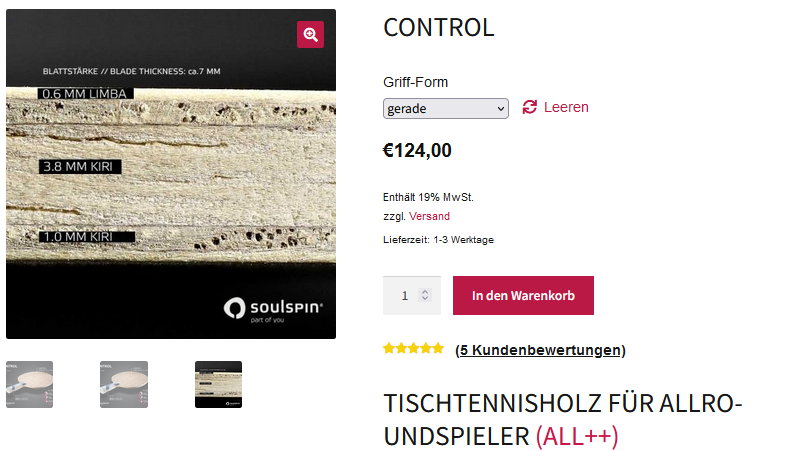Open the Griff-Form dropdown set to gerade
Screen dimensions: 789x451
click(x=446, y=109)
